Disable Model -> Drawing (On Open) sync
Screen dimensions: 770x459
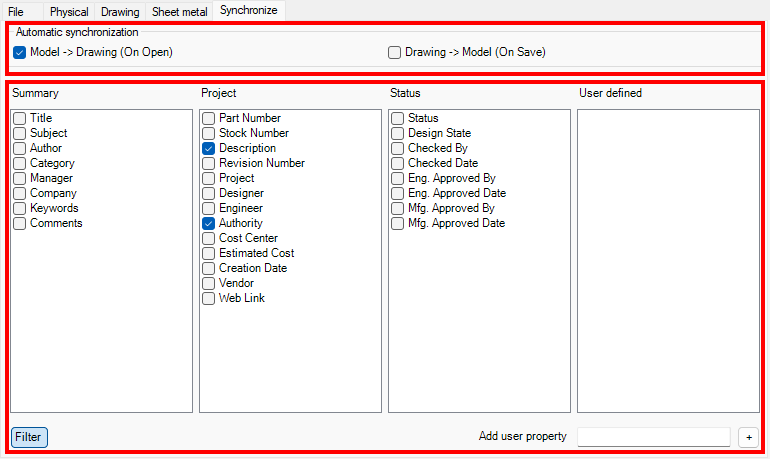(20, 52)
